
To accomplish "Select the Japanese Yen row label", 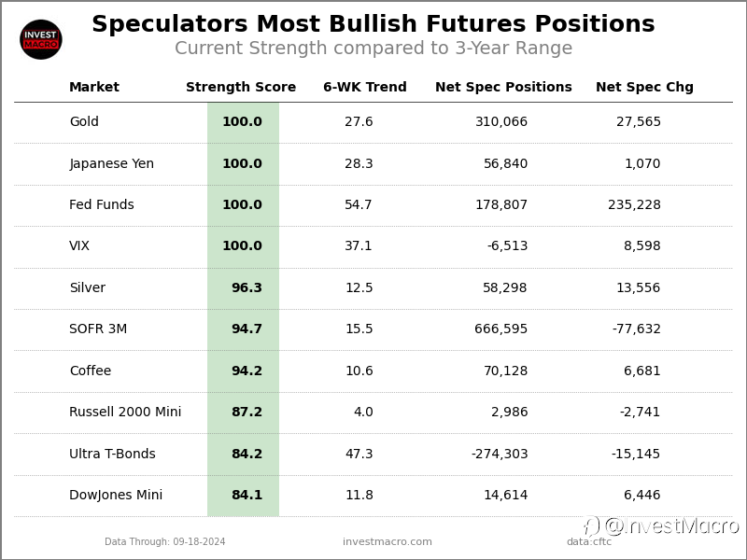I will click(x=112, y=164).
